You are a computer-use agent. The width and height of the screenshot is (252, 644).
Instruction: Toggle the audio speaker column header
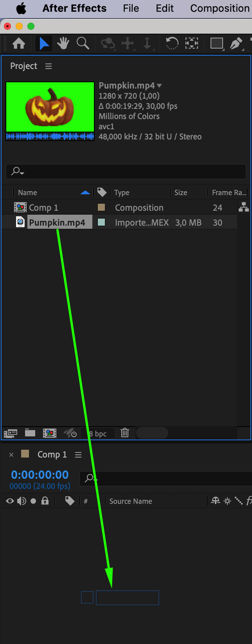22,501
